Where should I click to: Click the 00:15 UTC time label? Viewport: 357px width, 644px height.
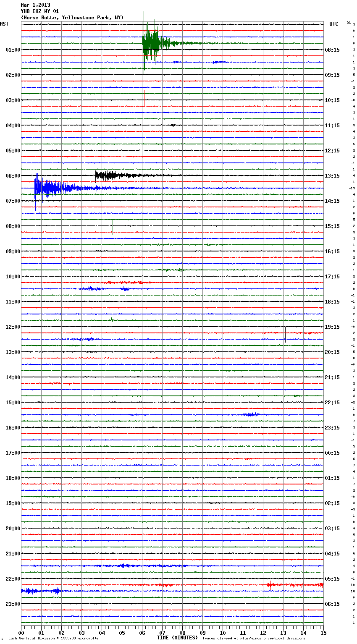(332, 453)
